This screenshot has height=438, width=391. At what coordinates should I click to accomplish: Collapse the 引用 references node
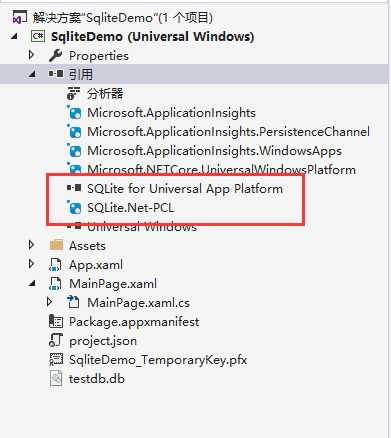coord(32,74)
